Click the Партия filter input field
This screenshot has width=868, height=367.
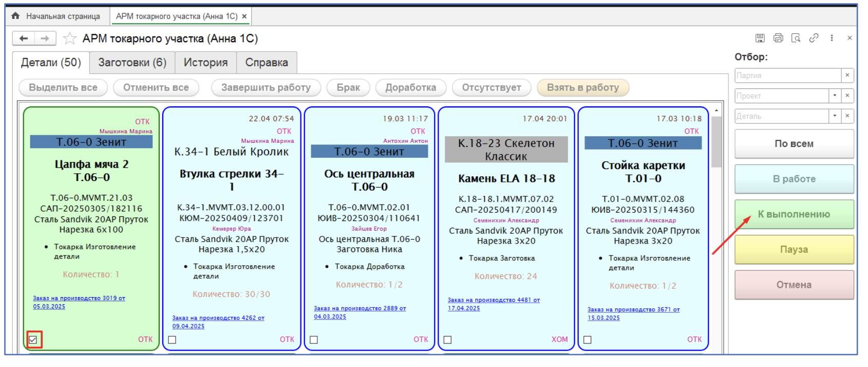tap(787, 76)
